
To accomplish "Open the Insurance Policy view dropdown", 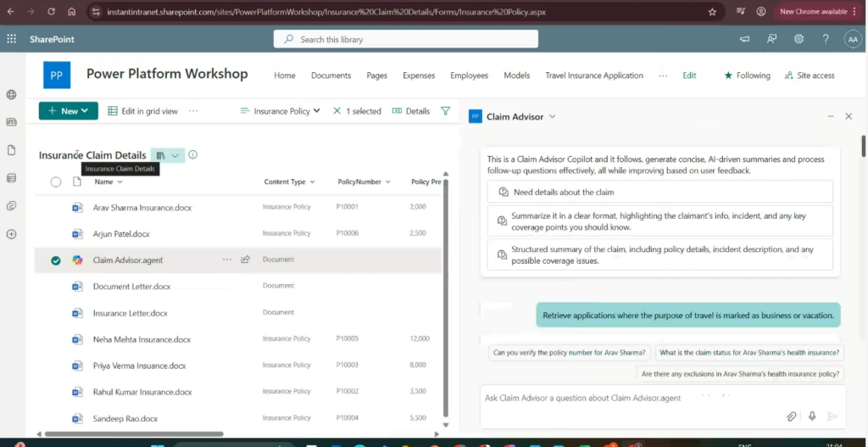I will pos(280,111).
